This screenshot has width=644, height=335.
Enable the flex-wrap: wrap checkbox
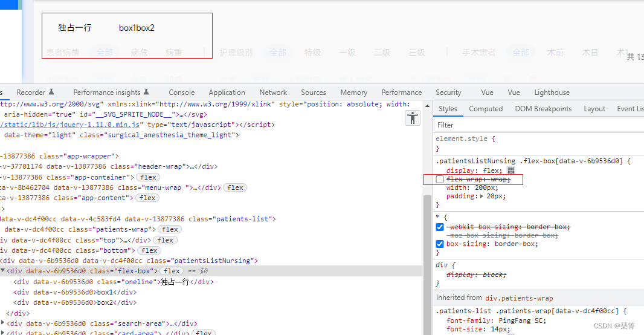point(440,179)
